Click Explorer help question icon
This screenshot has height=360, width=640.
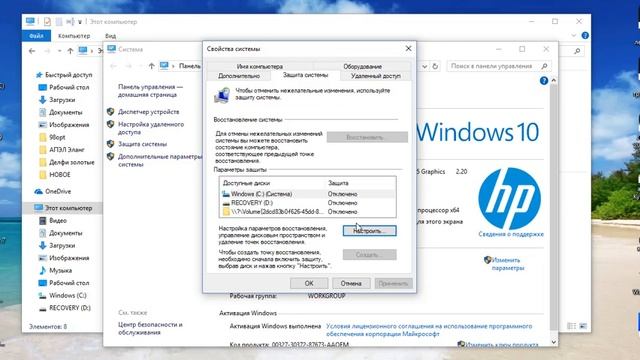585,36
